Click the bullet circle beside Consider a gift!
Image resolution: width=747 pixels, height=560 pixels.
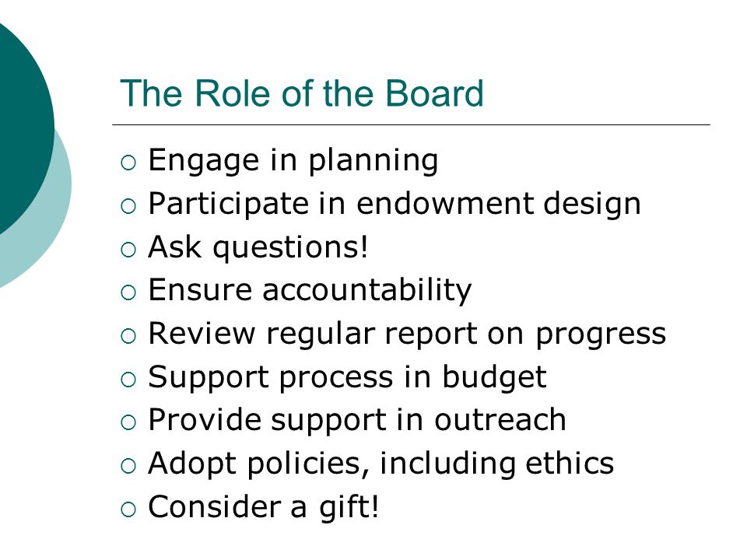128,509
